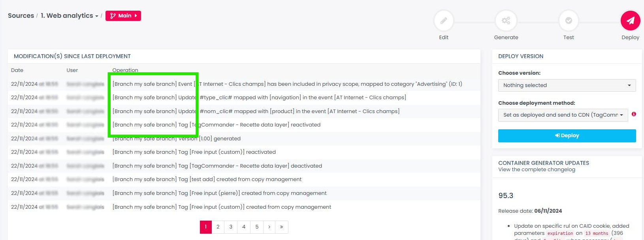Image resolution: width=644 pixels, height=240 pixels.
Task: Go to page 2 of modifications
Action: [218, 227]
